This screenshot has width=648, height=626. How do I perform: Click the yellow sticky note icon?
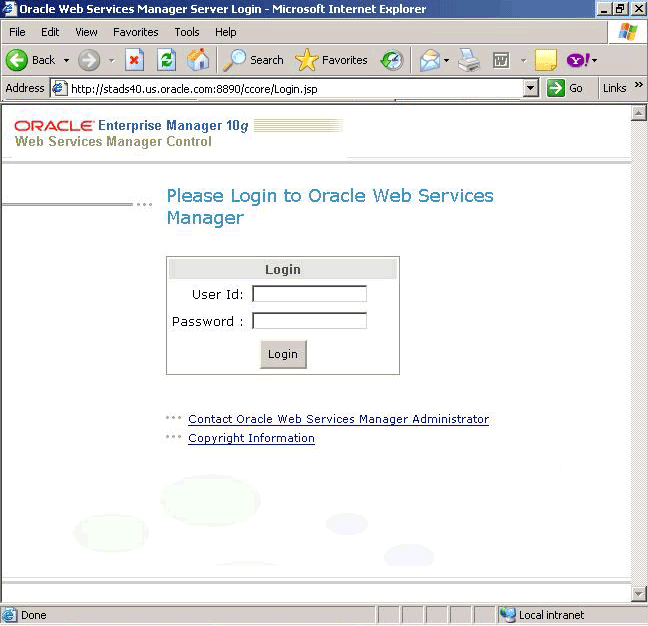pos(546,60)
